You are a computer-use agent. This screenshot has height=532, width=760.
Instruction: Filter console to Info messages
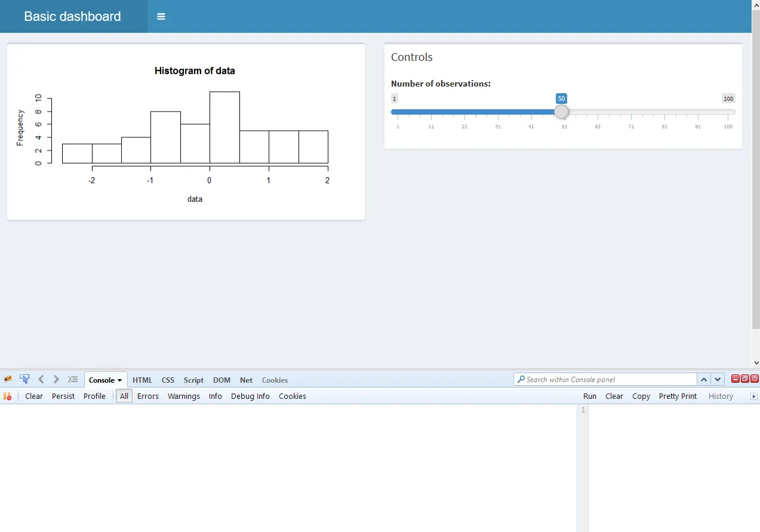point(216,396)
